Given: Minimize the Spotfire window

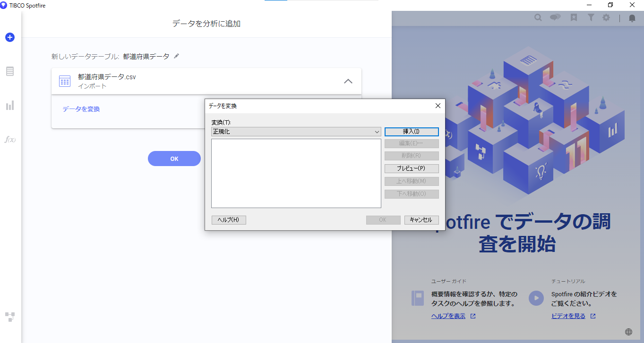Looking at the screenshot, I should tap(589, 5).
